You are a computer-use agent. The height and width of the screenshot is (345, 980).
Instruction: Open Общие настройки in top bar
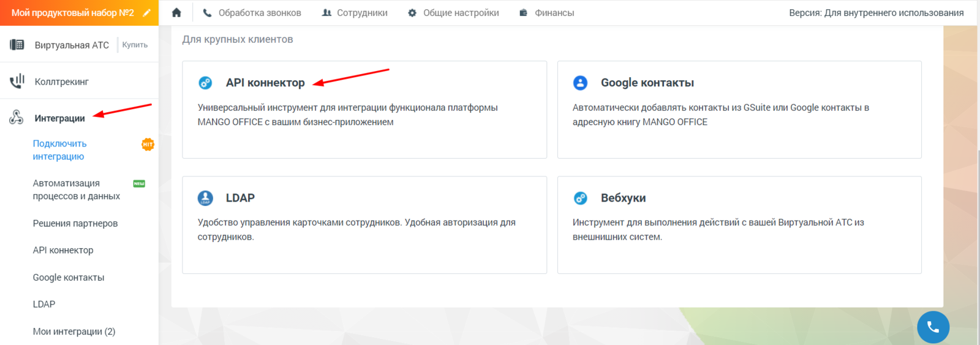[x=453, y=13]
